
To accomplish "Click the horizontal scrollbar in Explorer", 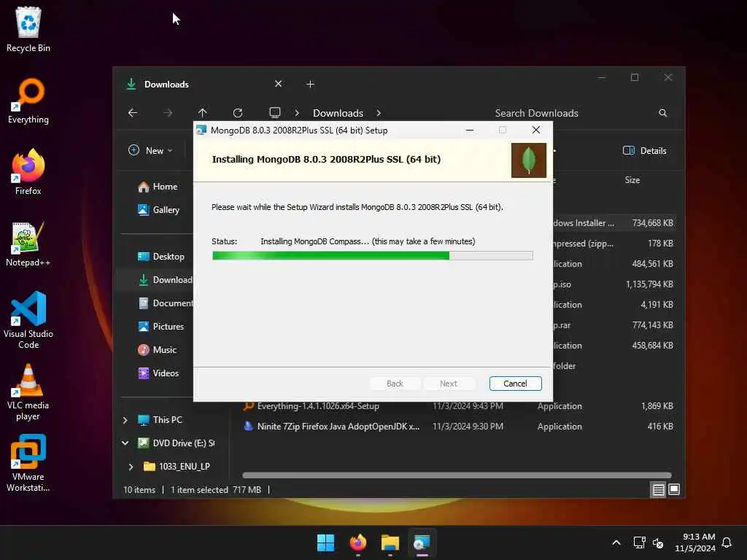I will coord(457,475).
